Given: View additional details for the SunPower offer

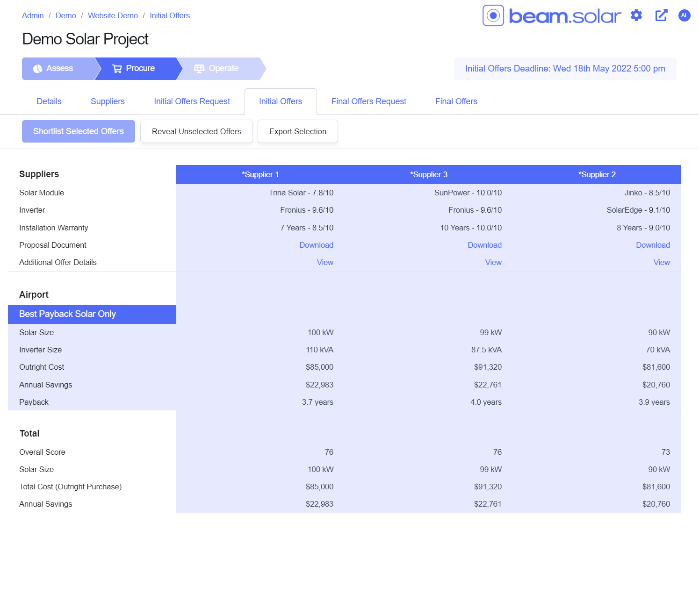Looking at the screenshot, I should (x=493, y=262).
